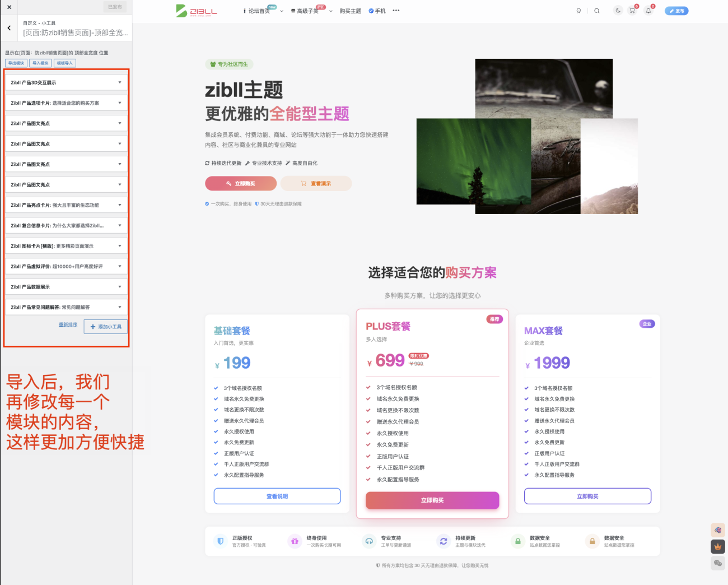
Task: Open the three-dots more menu in navbar
Action: pyautogui.click(x=396, y=11)
